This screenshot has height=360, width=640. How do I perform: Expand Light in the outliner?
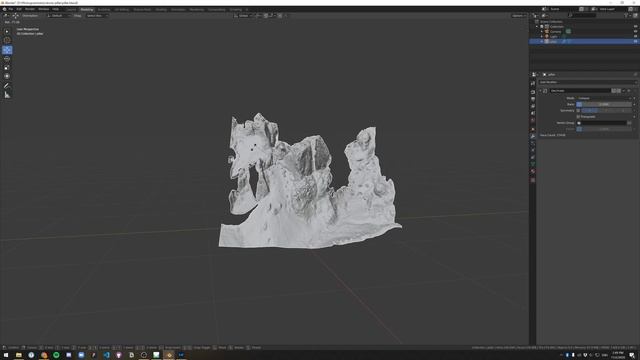tap(542, 36)
